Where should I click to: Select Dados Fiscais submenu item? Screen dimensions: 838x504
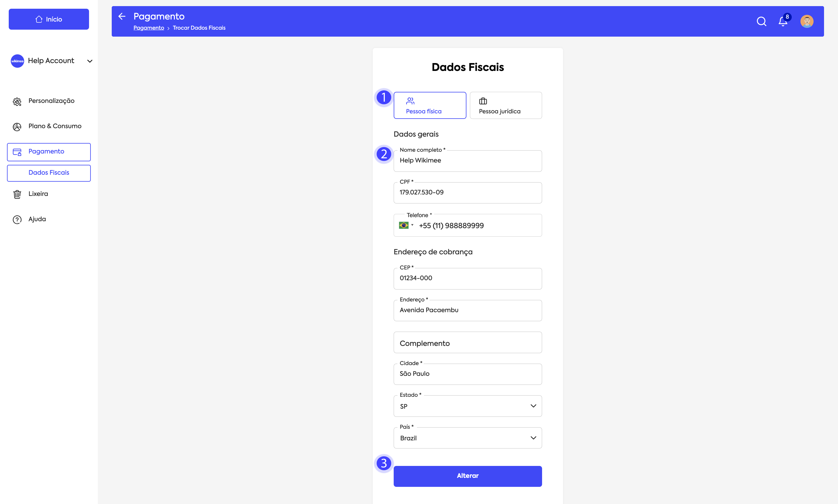[x=49, y=173]
